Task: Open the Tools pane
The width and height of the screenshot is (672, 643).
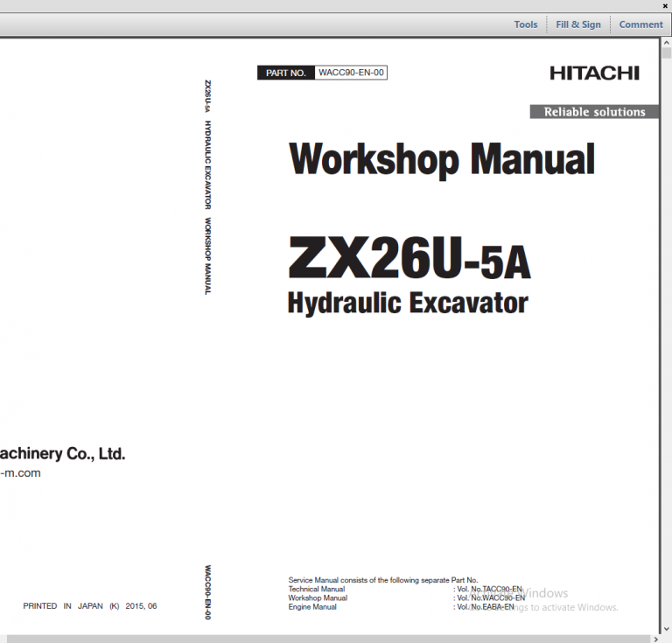Action: [525, 24]
